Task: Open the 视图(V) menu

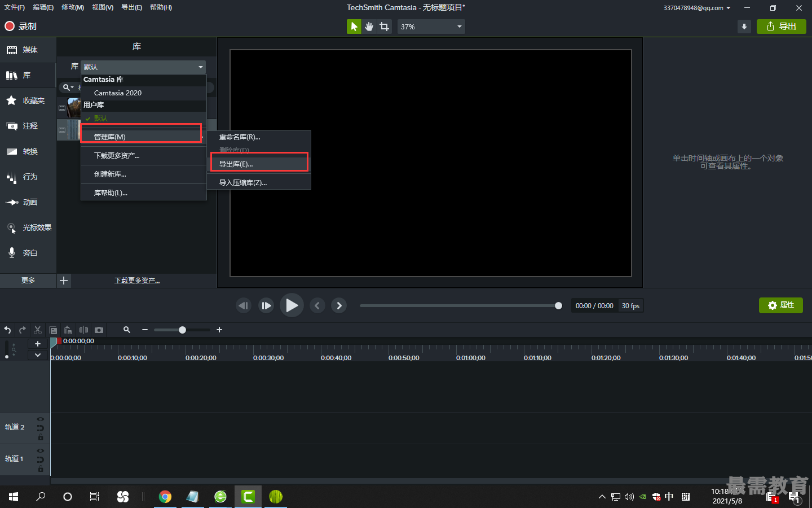Action: (x=103, y=7)
